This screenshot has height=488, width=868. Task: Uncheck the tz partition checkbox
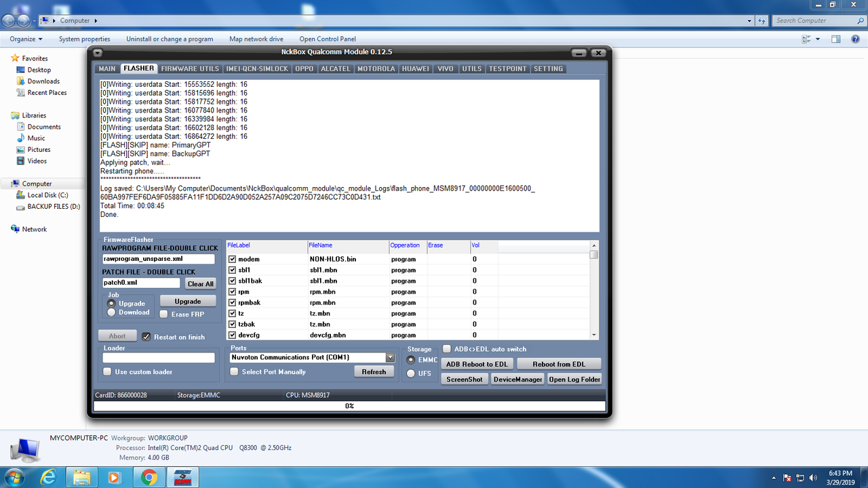click(233, 313)
